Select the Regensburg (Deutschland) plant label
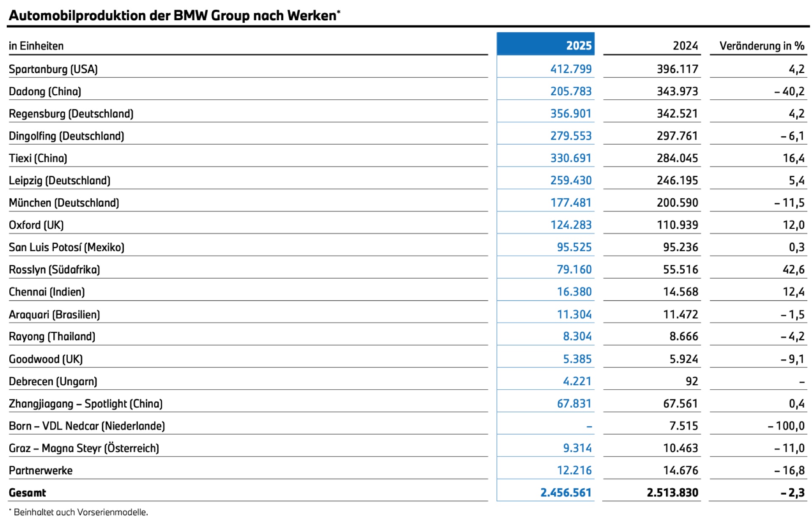Screen dimensions: 812x523 (71, 114)
